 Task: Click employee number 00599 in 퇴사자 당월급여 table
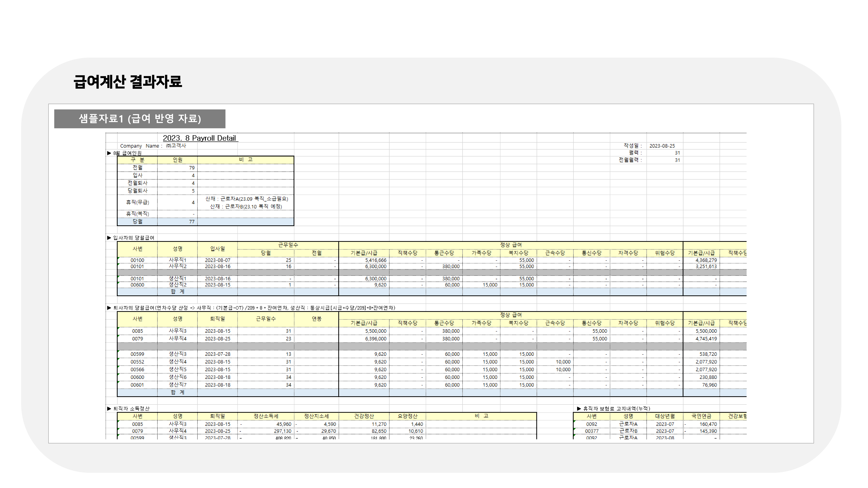[x=137, y=354]
